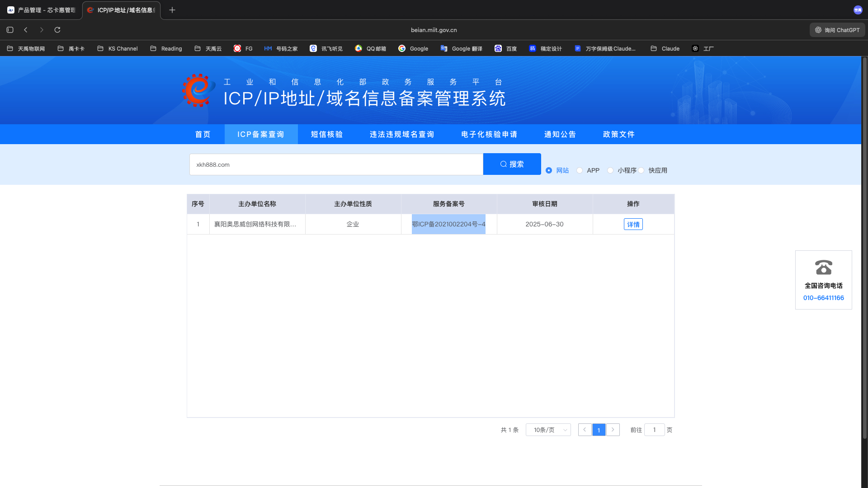
Task: Toggle the browser sidebar icon
Action: (x=10, y=30)
